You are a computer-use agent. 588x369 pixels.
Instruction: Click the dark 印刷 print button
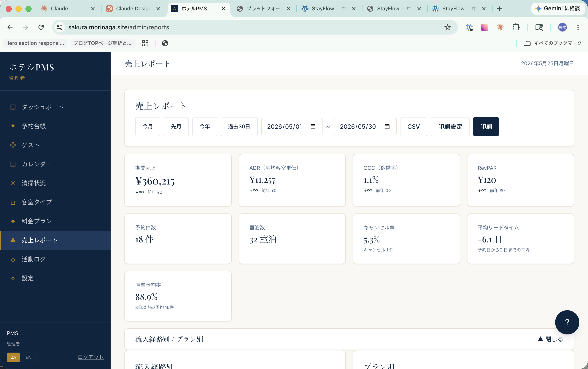(x=486, y=126)
